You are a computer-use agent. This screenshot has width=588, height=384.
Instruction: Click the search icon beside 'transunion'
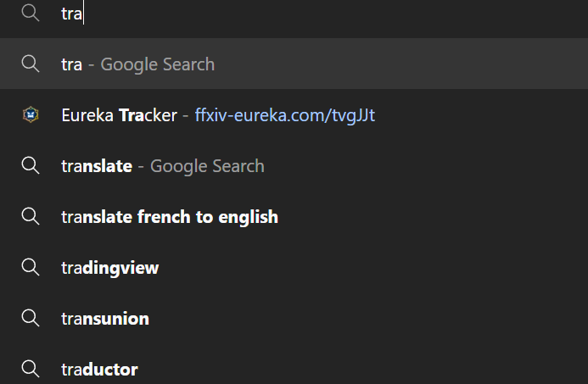click(x=31, y=319)
